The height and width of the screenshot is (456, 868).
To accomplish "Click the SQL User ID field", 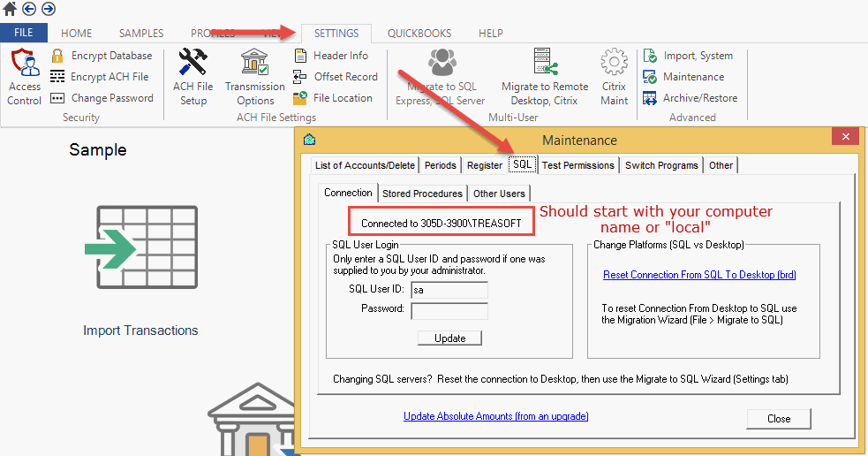I will coord(449,290).
